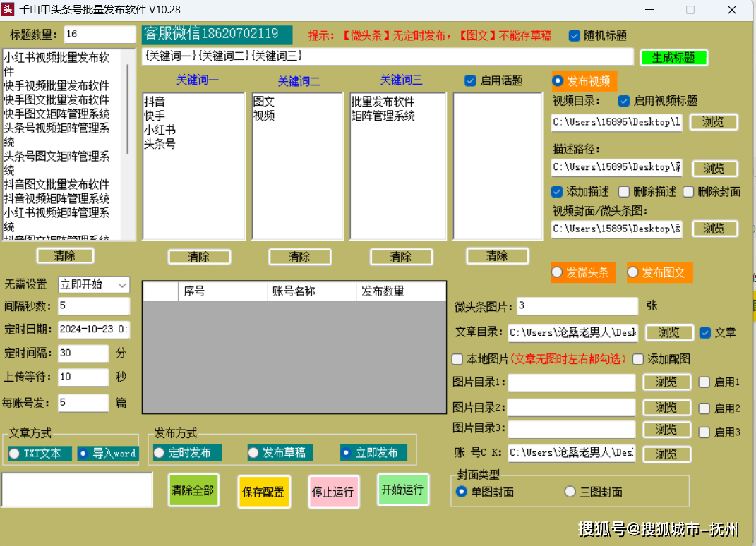
Task: Browse for 图片目录2
Action: click(667, 408)
